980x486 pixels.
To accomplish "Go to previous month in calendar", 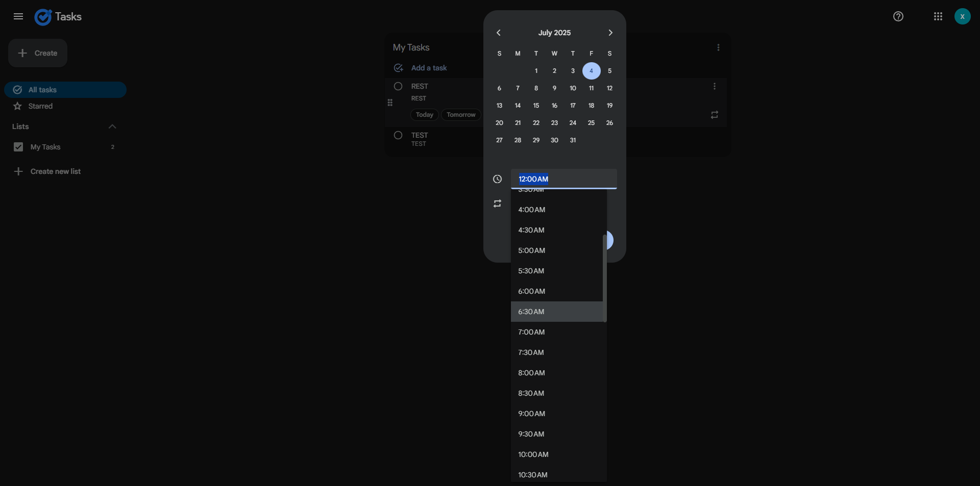I will coord(499,33).
